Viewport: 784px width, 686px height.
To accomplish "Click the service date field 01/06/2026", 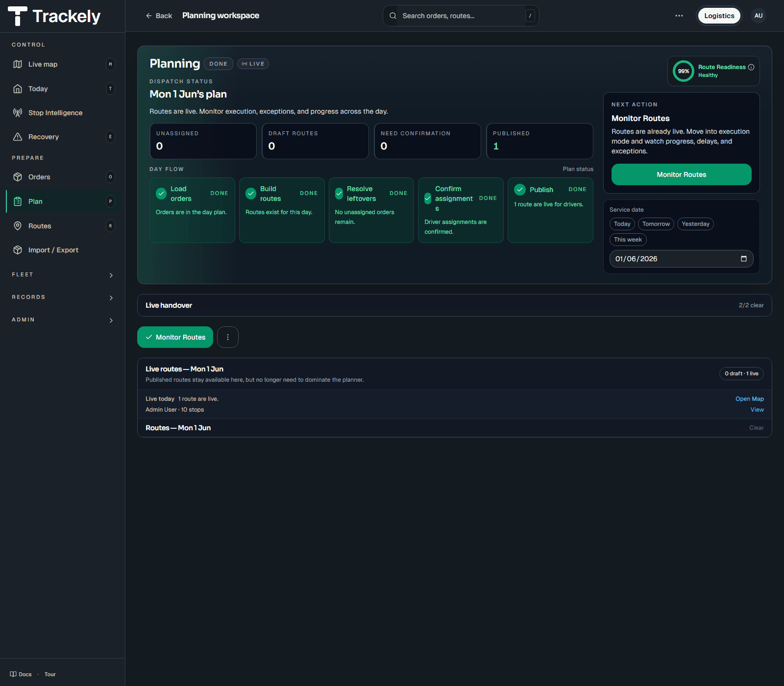I will pyautogui.click(x=682, y=259).
